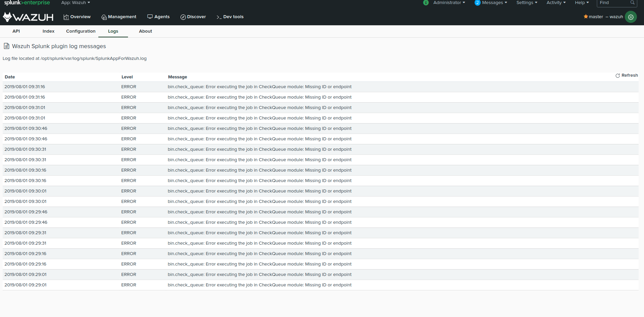The height and width of the screenshot is (317, 644).
Task: Open API settings via the gear icon
Action: click(x=631, y=17)
